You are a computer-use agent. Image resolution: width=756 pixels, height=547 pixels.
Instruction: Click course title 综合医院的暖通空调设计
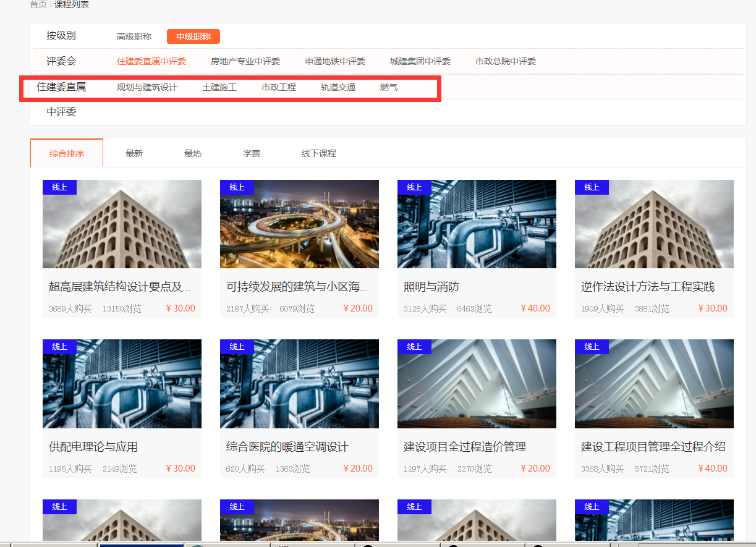point(287,447)
